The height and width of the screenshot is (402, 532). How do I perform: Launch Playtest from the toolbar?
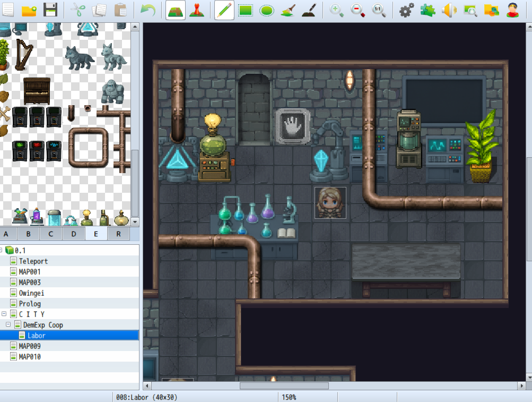pos(512,10)
